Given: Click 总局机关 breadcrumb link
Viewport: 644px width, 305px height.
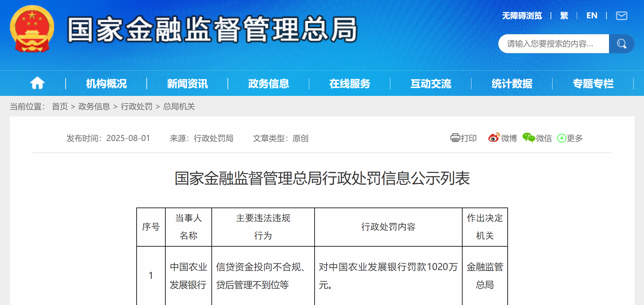Looking at the screenshot, I should (179, 106).
